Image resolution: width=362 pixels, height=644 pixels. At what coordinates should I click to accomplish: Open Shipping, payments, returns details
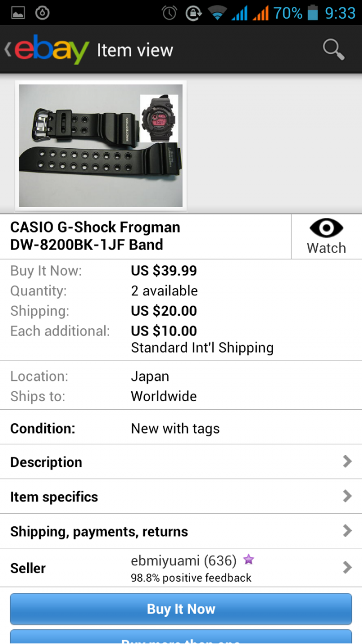tap(181, 531)
